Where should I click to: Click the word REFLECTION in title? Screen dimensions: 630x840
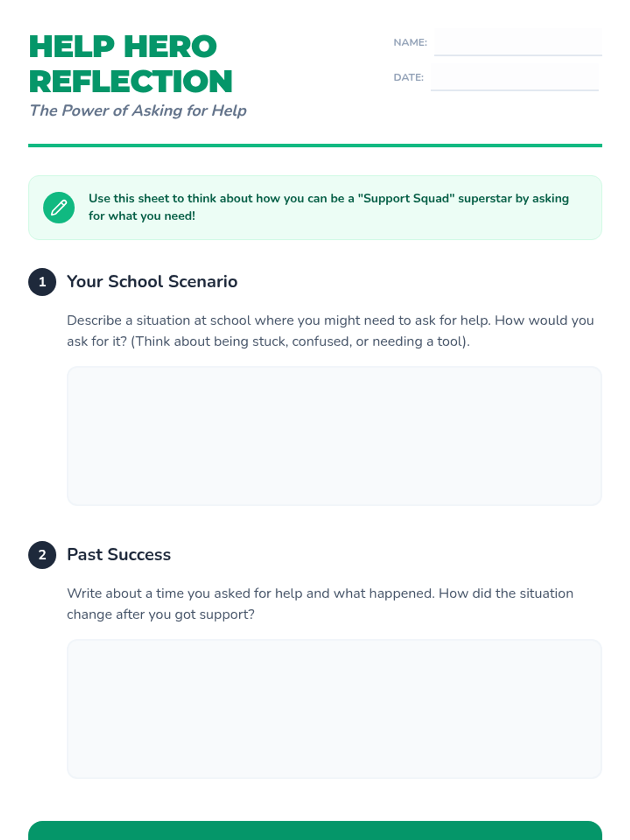[131, 81]
